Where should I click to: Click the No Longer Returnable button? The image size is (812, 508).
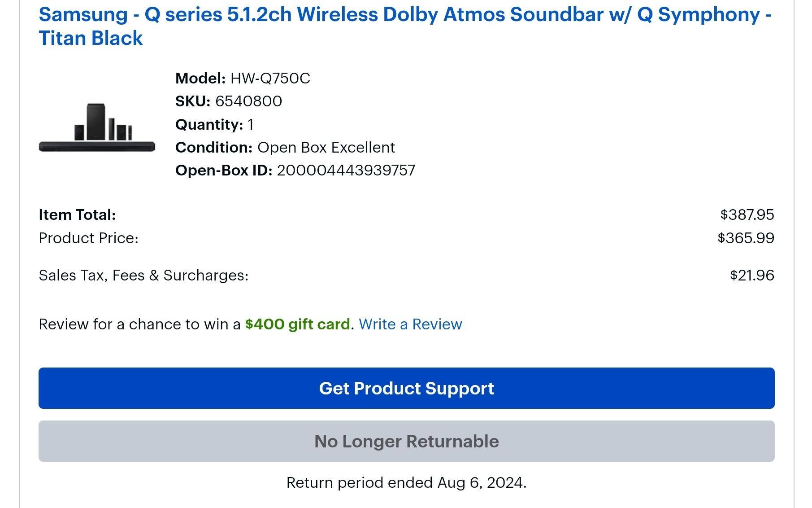coord(406,441)
